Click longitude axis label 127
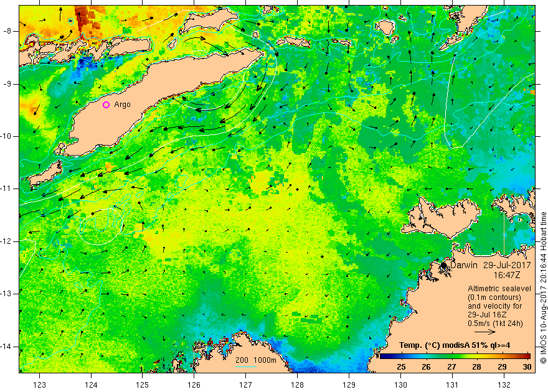The width and height of the screenshot is (548, 392). pos(246,385)
